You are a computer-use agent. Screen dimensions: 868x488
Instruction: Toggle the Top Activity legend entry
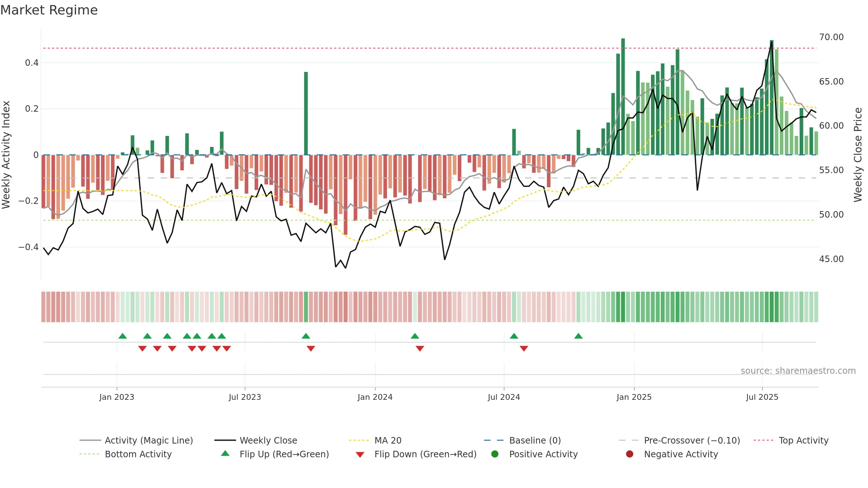pos(791,440)
